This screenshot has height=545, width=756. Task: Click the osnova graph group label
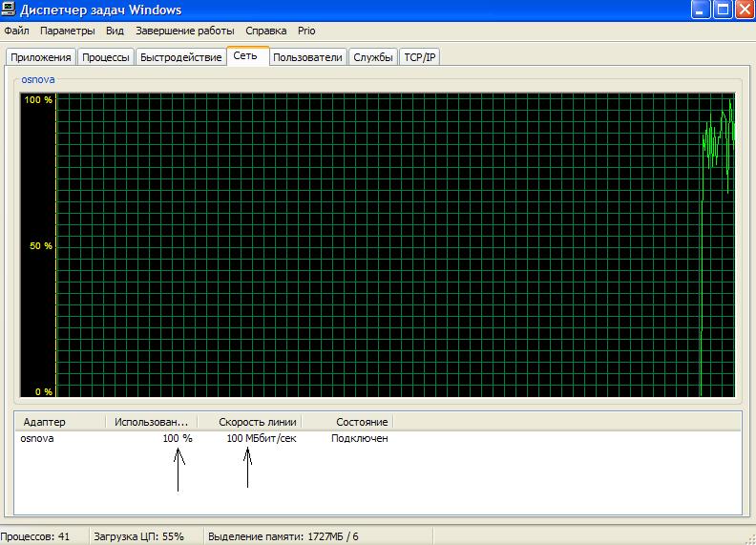37,79
